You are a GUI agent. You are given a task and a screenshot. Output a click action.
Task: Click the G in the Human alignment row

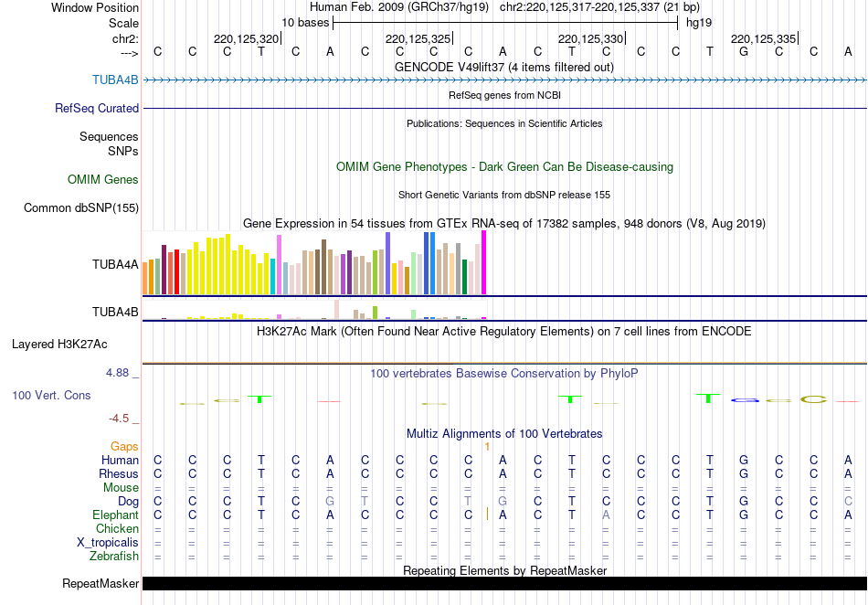point(744,460)
